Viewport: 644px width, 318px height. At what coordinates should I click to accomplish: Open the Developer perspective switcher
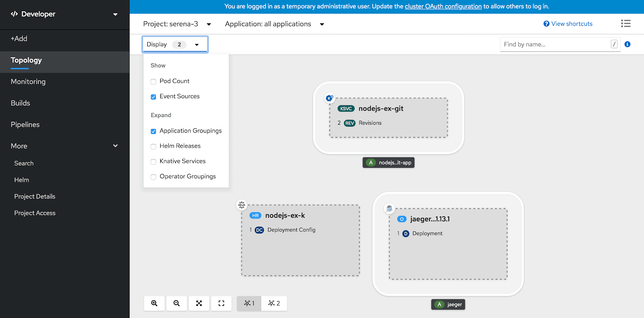(x=64, y=14)
